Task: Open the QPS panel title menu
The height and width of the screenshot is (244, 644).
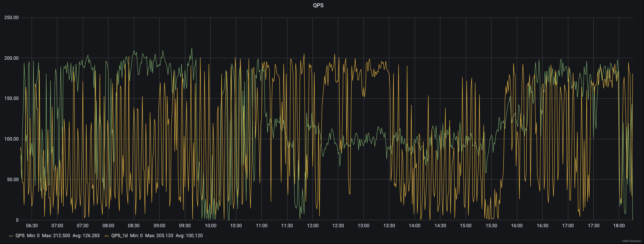Action: pos(318,5)
